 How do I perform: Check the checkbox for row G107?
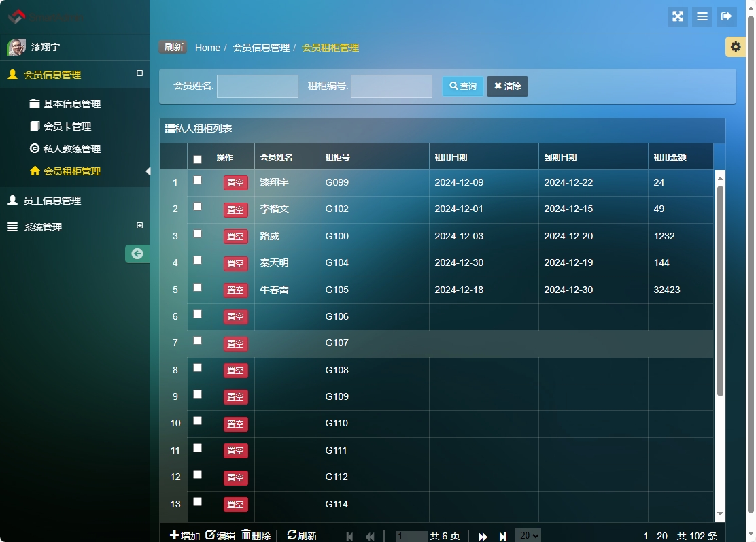tap(197, 341)
